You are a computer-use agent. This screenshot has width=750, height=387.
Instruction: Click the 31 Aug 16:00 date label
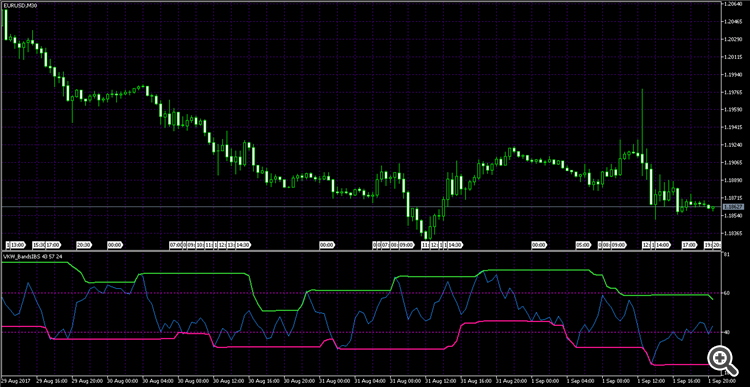click(x=475, y=382)
